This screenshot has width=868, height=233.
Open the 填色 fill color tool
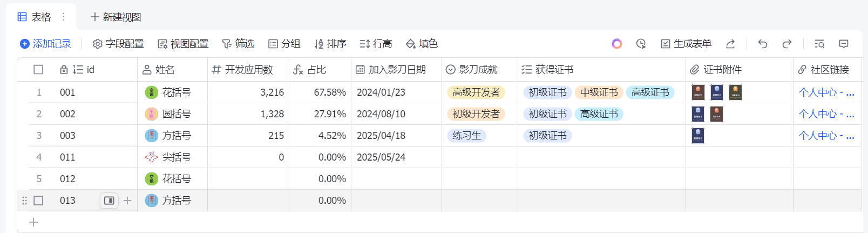pos(422,44)
